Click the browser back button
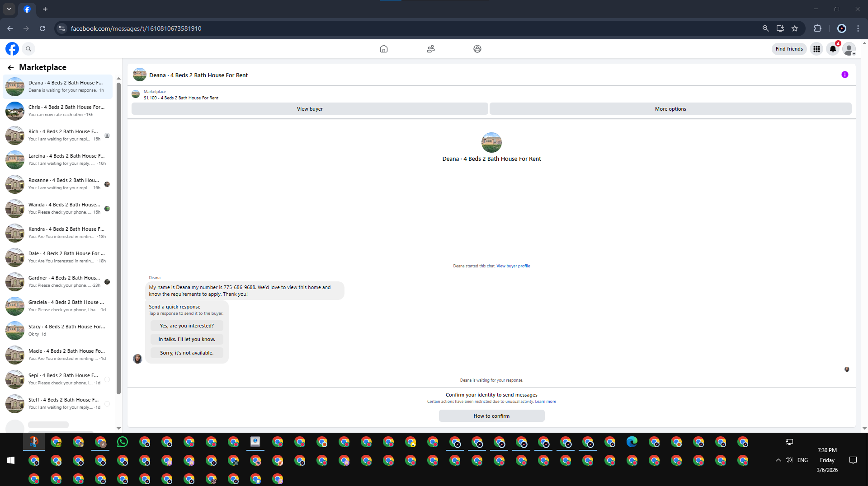Viewport: 868px width, 486px height. point(10,28)
